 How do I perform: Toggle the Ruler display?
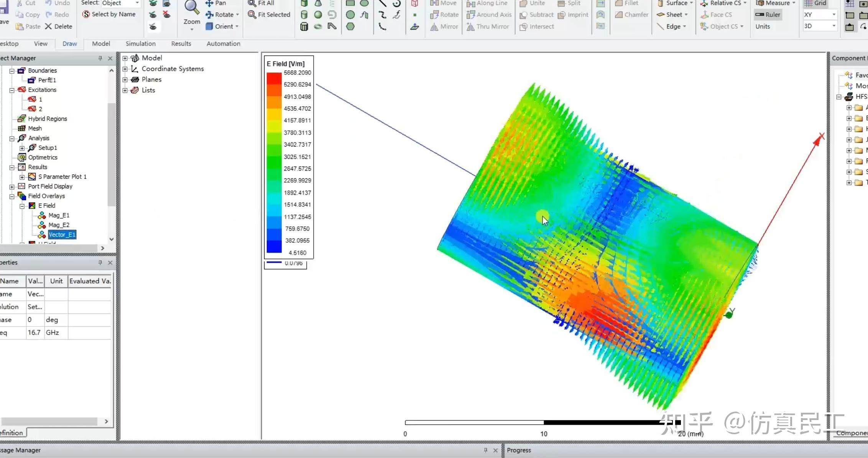[768, 15]
